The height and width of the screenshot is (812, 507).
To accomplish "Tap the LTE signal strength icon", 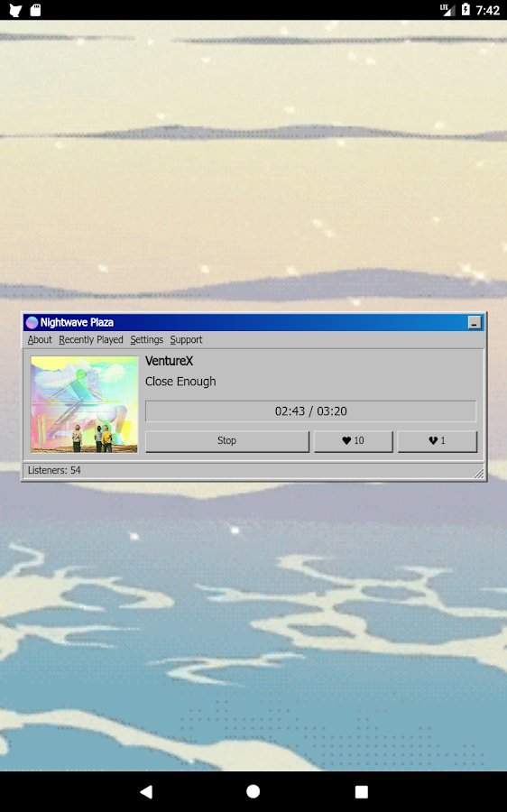I will [x=447, y=10].
